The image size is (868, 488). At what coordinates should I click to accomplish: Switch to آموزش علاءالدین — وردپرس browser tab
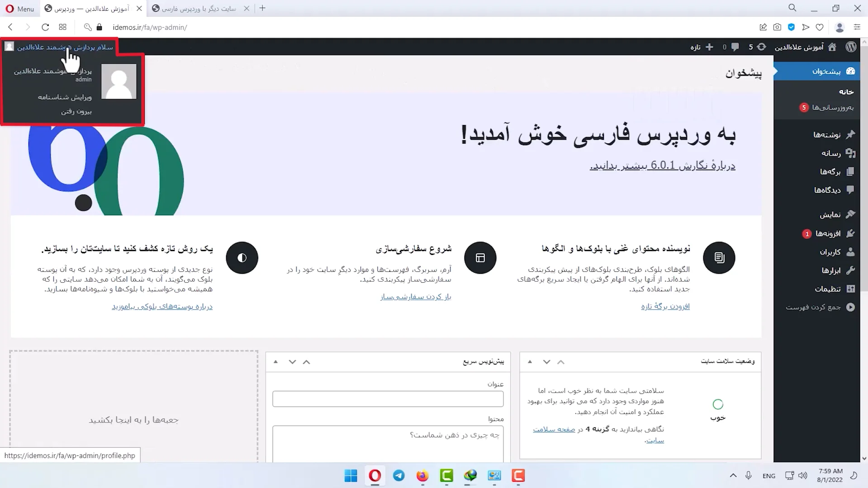point(93,9)
